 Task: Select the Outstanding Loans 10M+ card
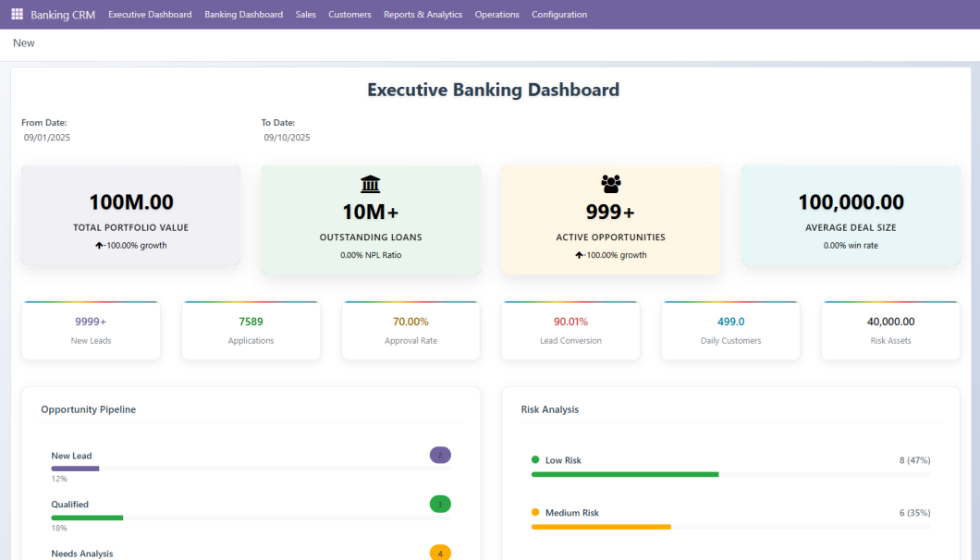tap(371, 220)
